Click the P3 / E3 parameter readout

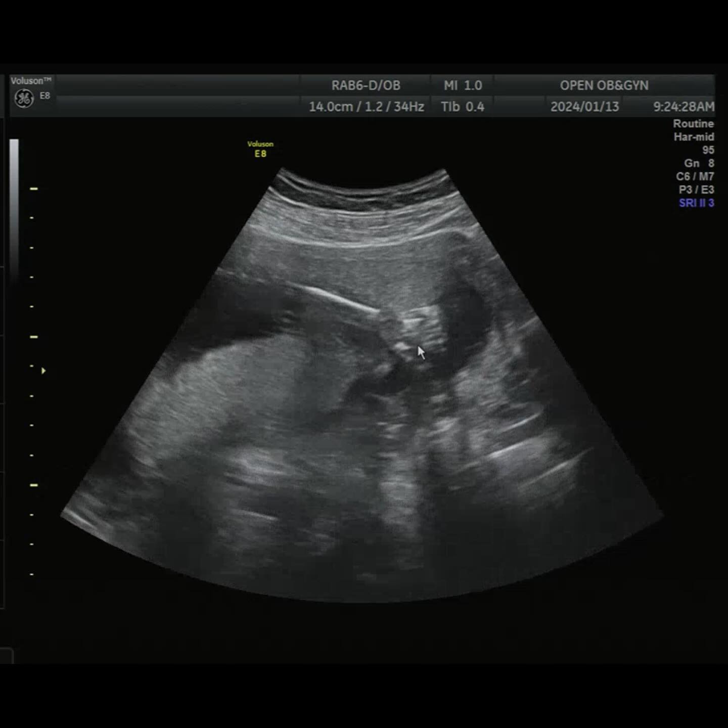tap(696, 190)
